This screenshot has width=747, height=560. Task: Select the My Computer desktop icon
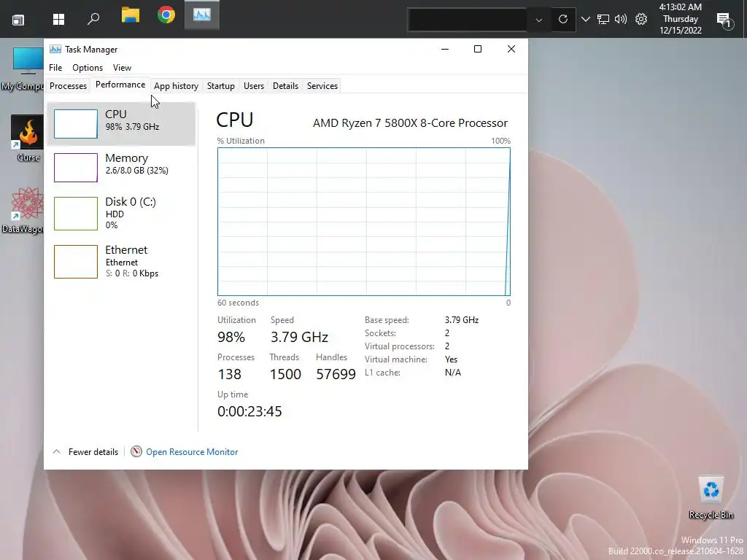(x=23, y=69)
